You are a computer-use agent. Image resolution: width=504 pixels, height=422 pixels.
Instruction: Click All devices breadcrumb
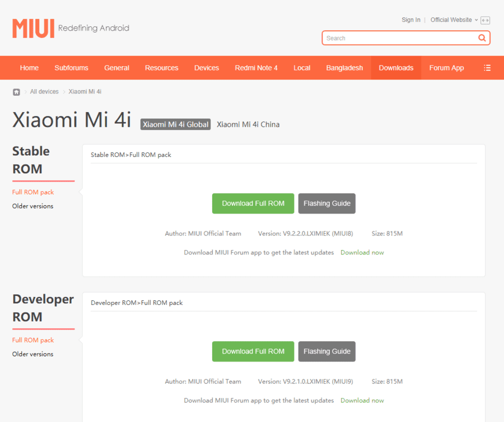44,92
